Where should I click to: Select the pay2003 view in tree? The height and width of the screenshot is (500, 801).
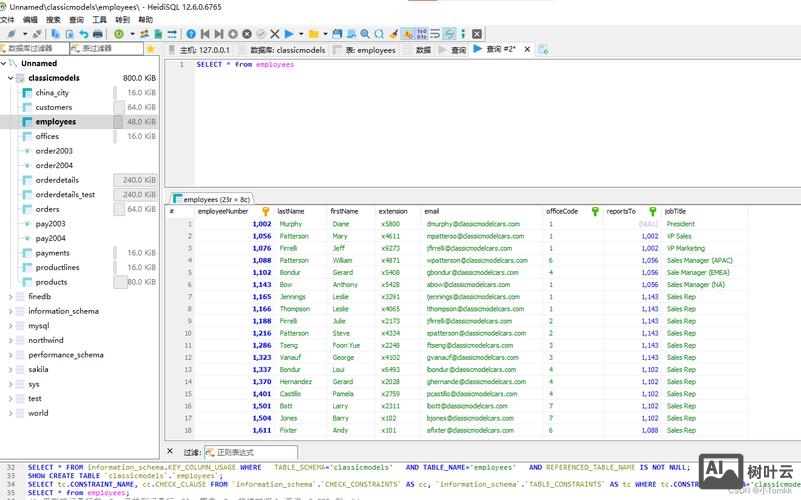point(50,224)
